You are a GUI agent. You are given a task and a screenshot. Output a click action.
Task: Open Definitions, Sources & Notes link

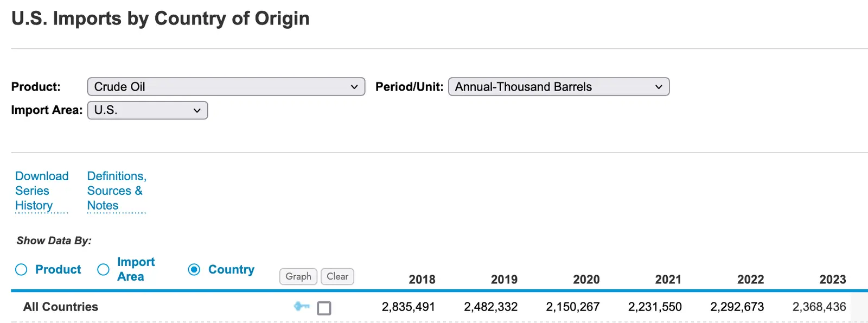coord(116,191)
